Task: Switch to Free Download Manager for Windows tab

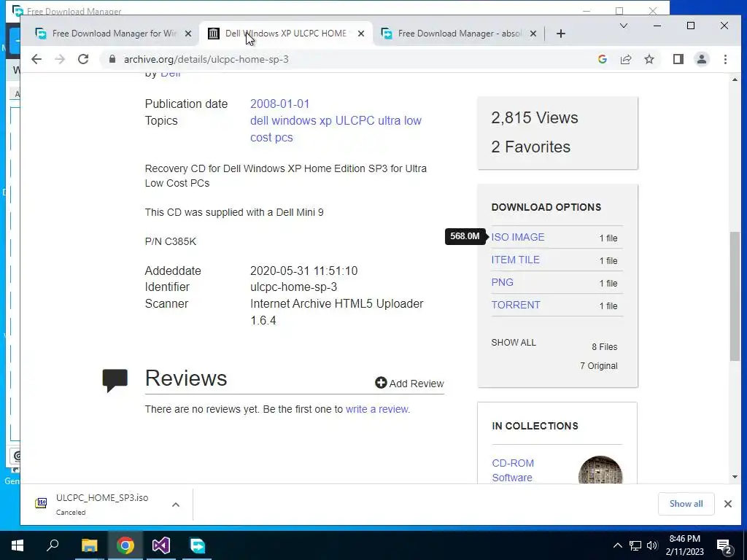Action: click(115, 34)
